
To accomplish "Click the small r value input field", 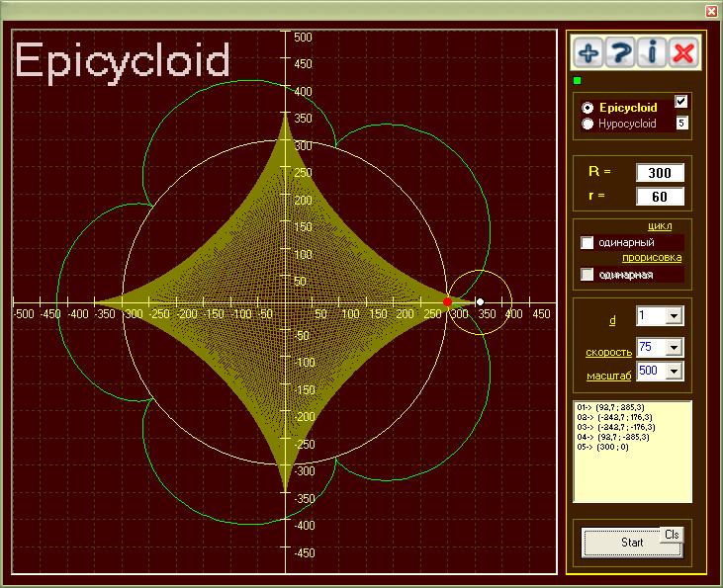I will [660, 196].
